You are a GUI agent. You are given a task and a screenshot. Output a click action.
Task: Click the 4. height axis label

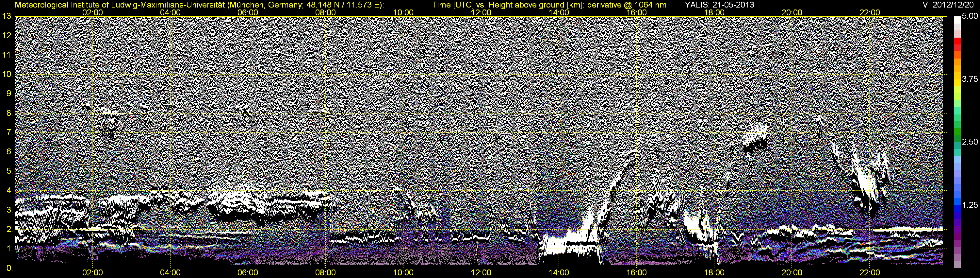[x=9, y=190]
